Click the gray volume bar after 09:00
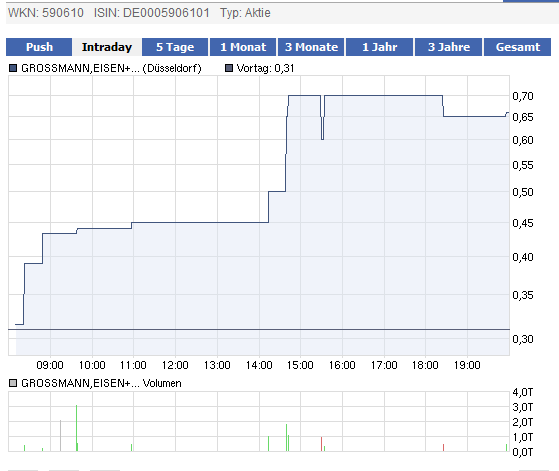Viewport: 559px width, 471px height. tap(60, 436)
